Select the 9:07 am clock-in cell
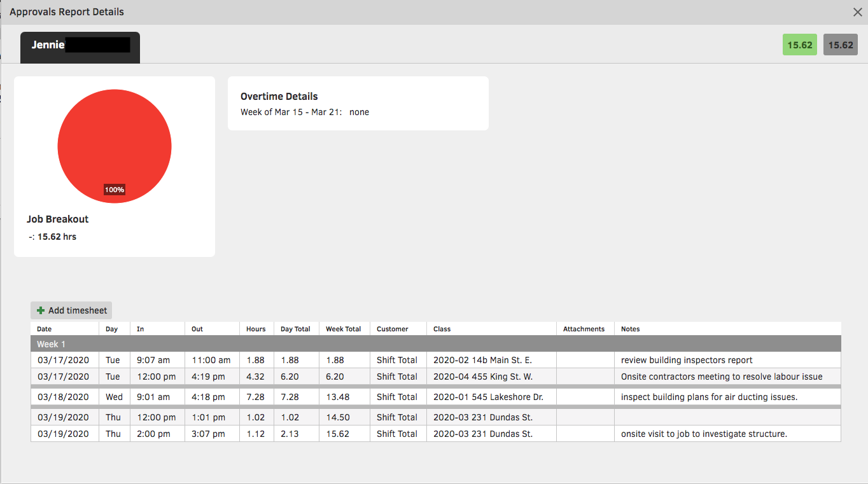The height and width of the screenshot is (484, 868). coord(157,360)
